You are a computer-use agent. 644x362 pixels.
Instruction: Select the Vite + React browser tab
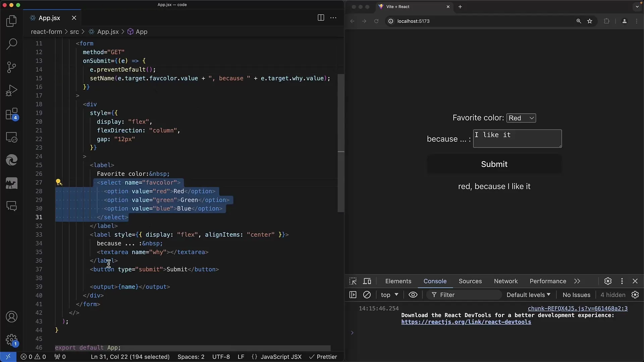pos(414,7)
